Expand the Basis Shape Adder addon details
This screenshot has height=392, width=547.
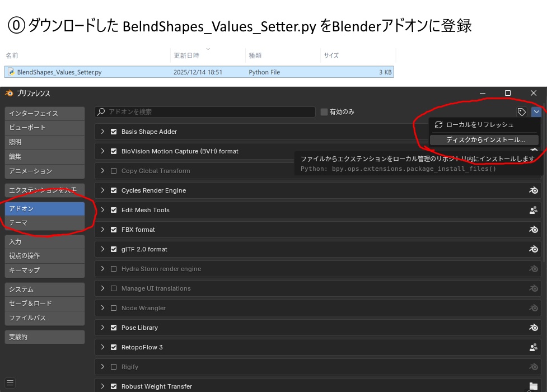(102, 132)
